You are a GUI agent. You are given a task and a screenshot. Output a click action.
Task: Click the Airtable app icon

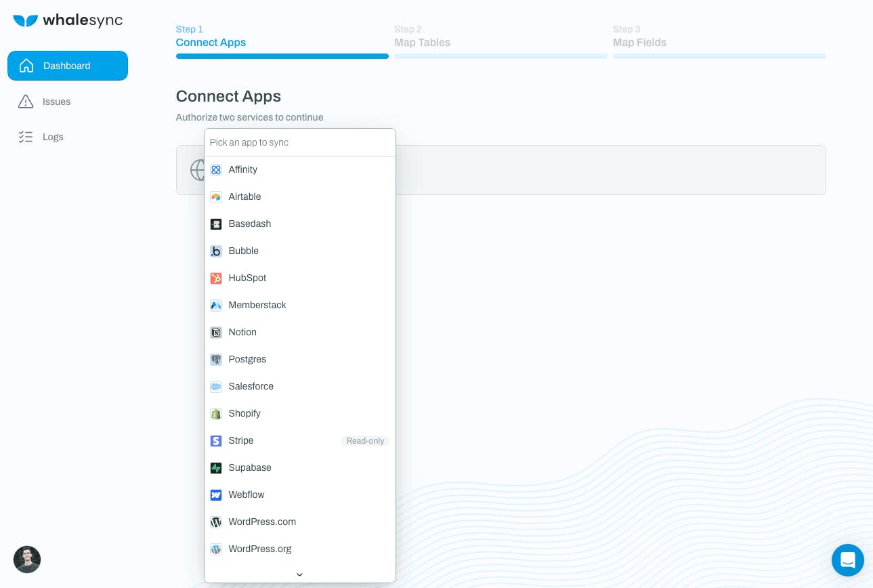point(216,197)
